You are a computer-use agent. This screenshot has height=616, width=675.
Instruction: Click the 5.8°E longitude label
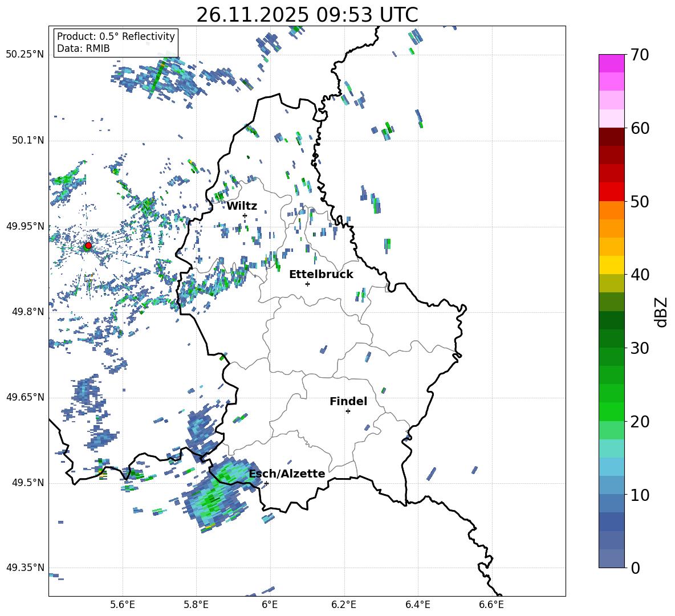coord(196,605)
